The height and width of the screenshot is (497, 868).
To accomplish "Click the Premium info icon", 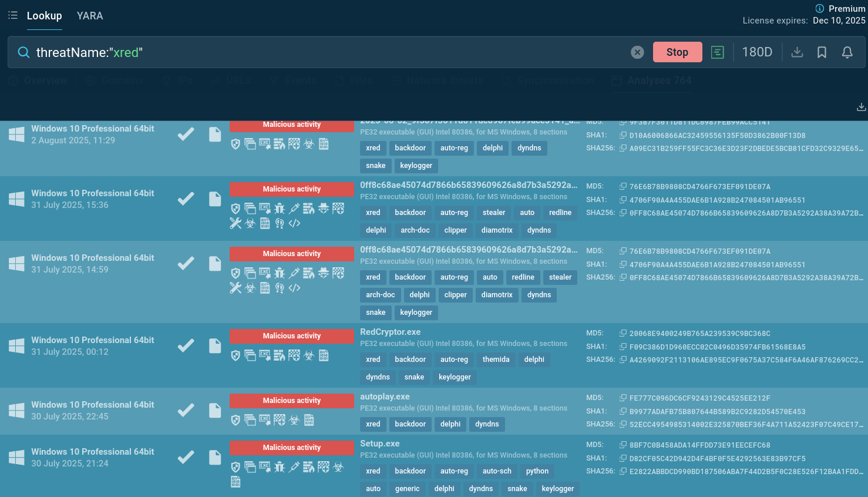I will click(x=820, y=8).
